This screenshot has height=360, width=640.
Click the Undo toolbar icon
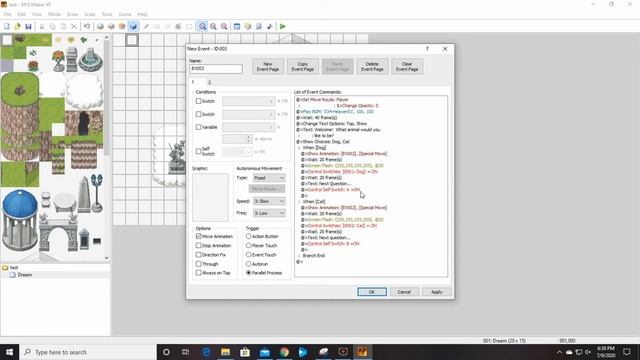[87, 27]
